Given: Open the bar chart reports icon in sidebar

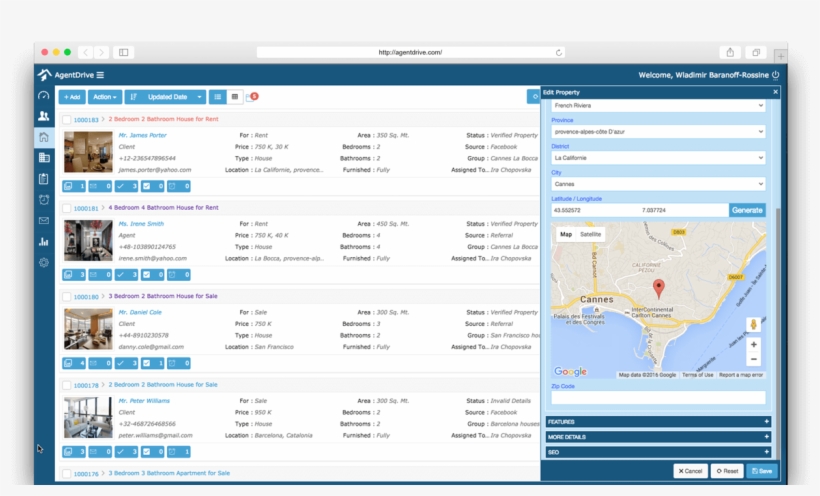Looking at the screenshot, I should (x=44, y=241).
